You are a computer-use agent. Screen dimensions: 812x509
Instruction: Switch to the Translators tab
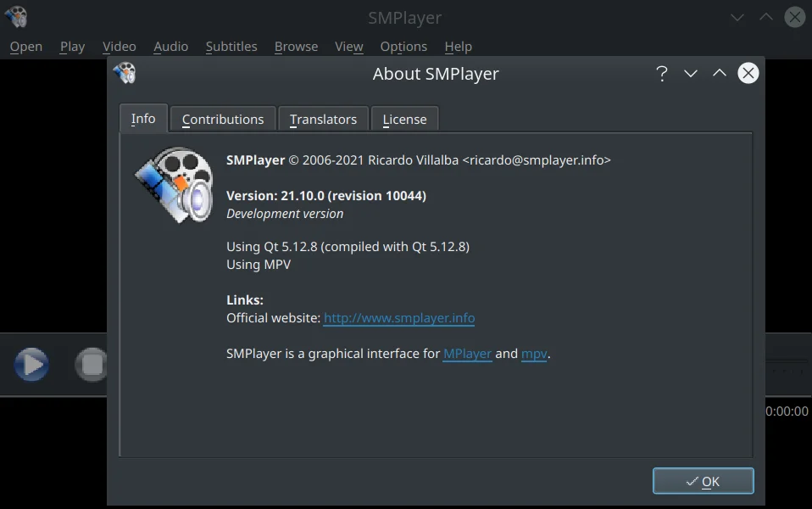[323, 120]
